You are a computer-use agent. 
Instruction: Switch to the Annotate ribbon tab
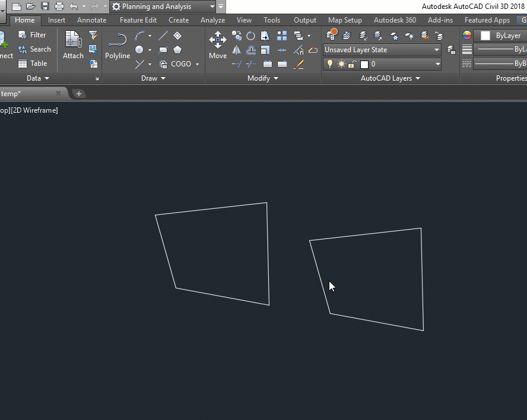pyautogui.click(x=91, y=20)
